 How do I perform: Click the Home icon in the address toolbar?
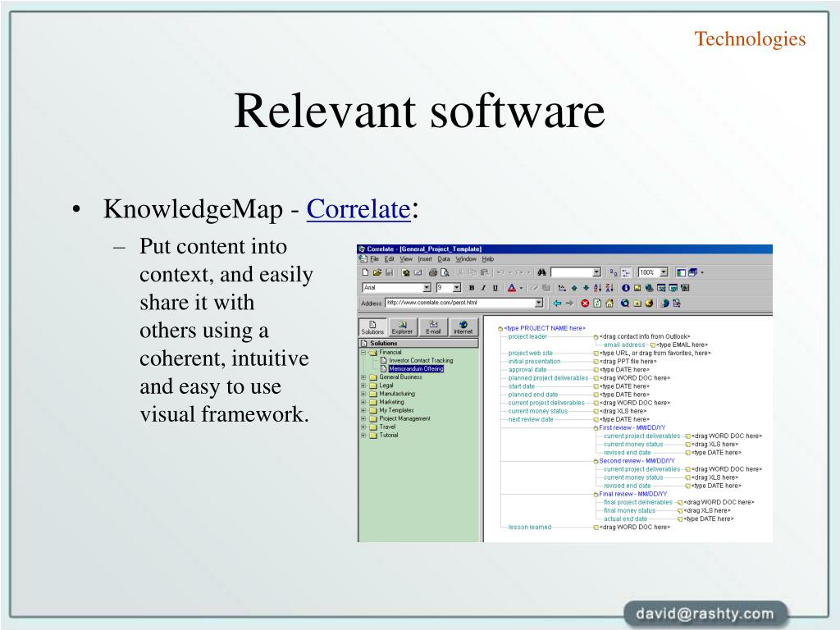tap(609, 304)
